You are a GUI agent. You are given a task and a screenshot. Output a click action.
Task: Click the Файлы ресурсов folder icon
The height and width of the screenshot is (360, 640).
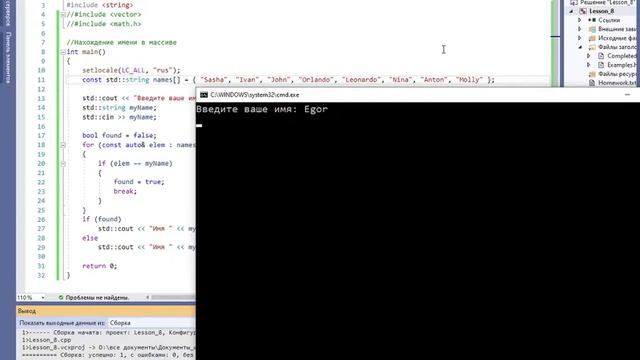pyautogui.click(x=592, y=74)
